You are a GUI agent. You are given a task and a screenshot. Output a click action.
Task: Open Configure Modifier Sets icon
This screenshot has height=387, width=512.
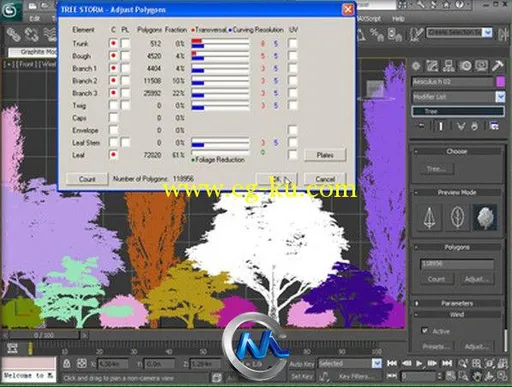click(x=494, y=126)
